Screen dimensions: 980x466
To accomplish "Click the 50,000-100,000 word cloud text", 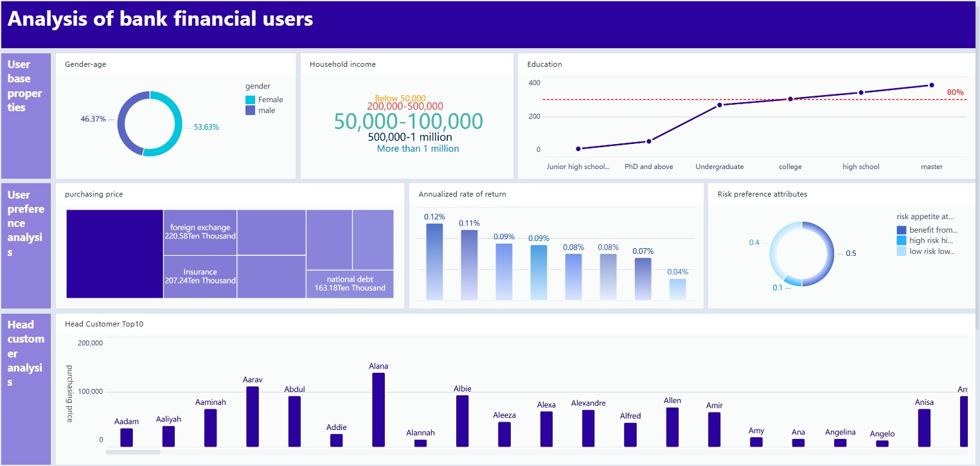I will point(409,121).
